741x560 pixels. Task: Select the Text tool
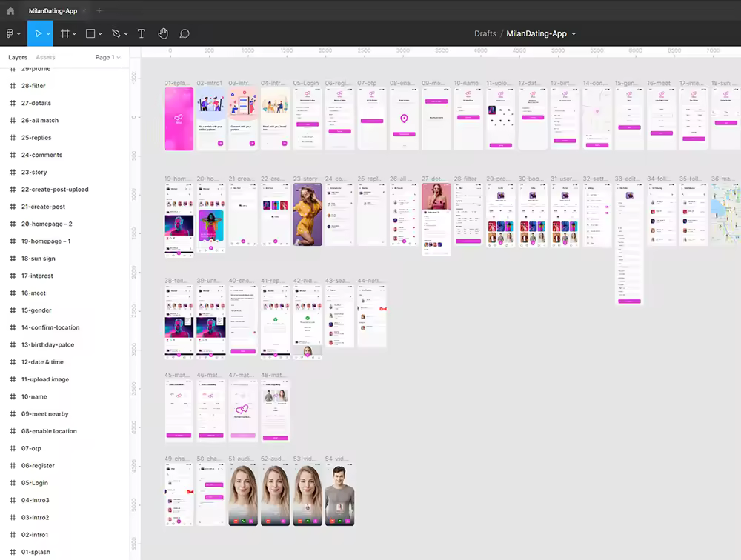tap(142, 33)
